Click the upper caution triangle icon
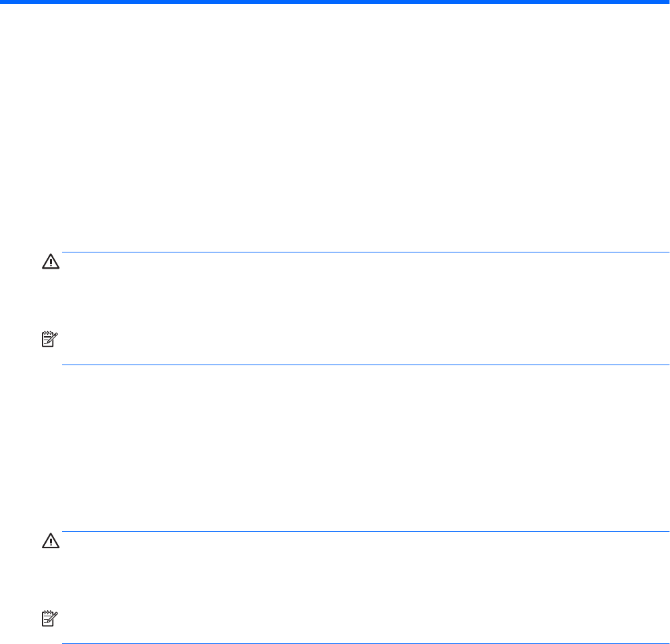The height and width of the screenshot is (644, 670). [51, 262]
